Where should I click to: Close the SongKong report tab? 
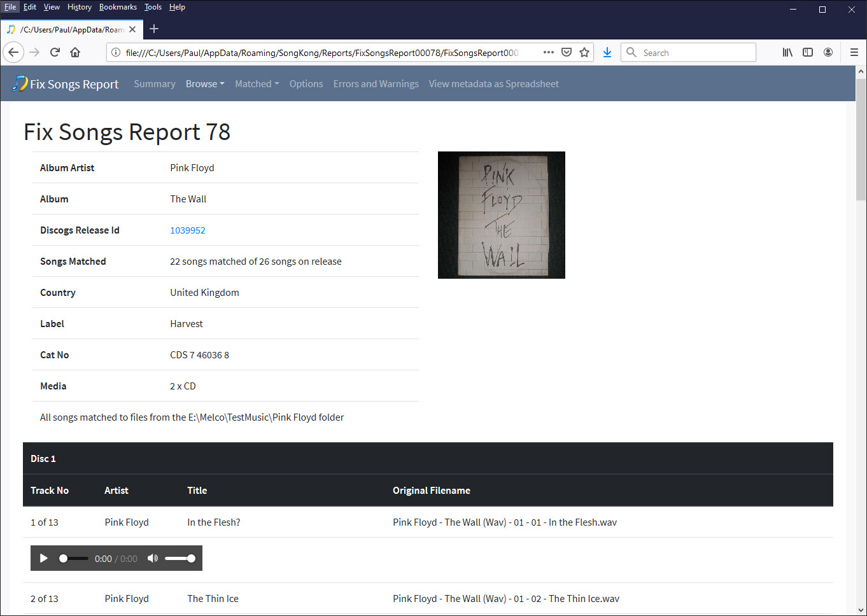coord(132,29)
